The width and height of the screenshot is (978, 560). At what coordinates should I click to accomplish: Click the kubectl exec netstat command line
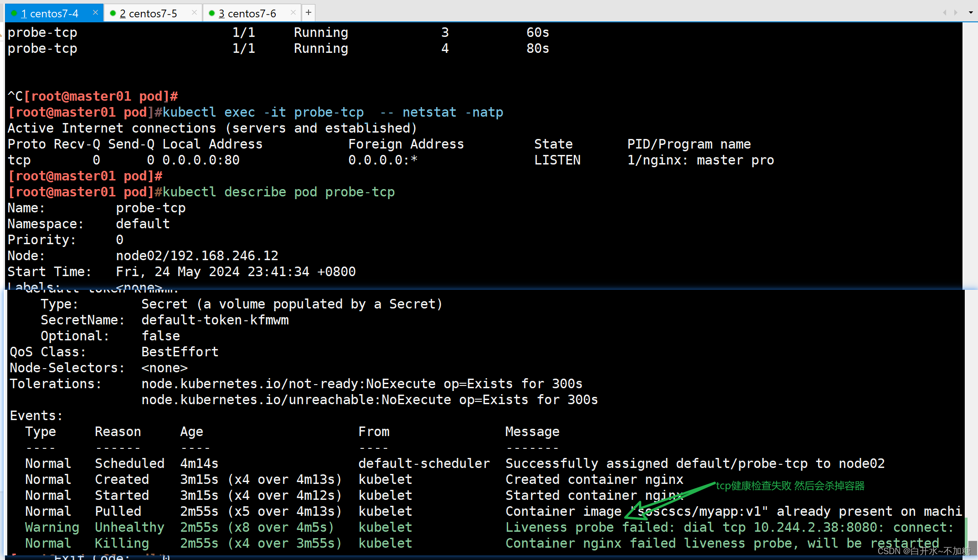(x=333, y=112)
